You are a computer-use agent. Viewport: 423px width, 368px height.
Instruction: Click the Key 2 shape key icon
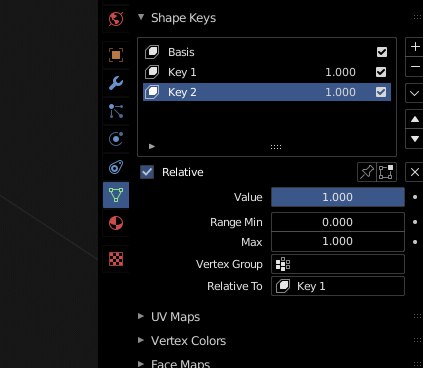coord(152,92)
